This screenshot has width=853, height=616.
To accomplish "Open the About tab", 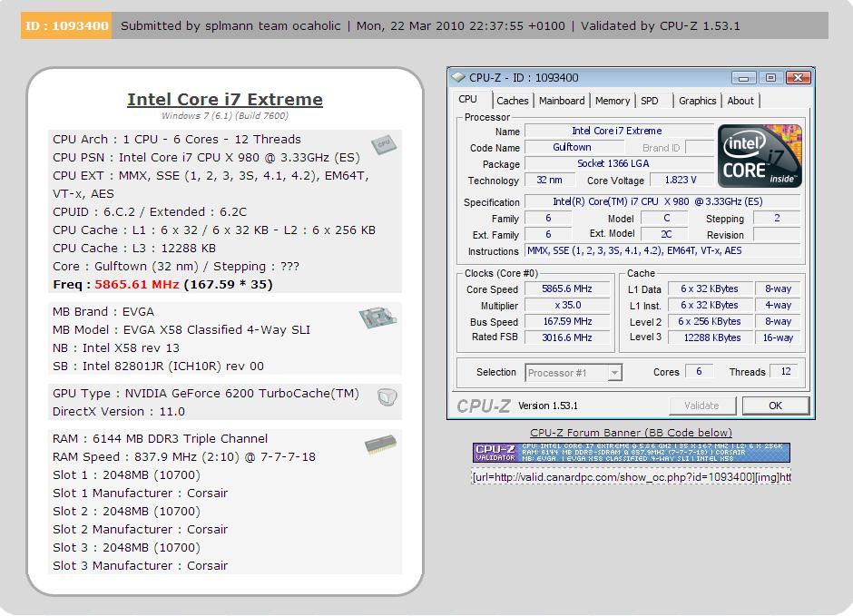I will (x=740, y=101).
